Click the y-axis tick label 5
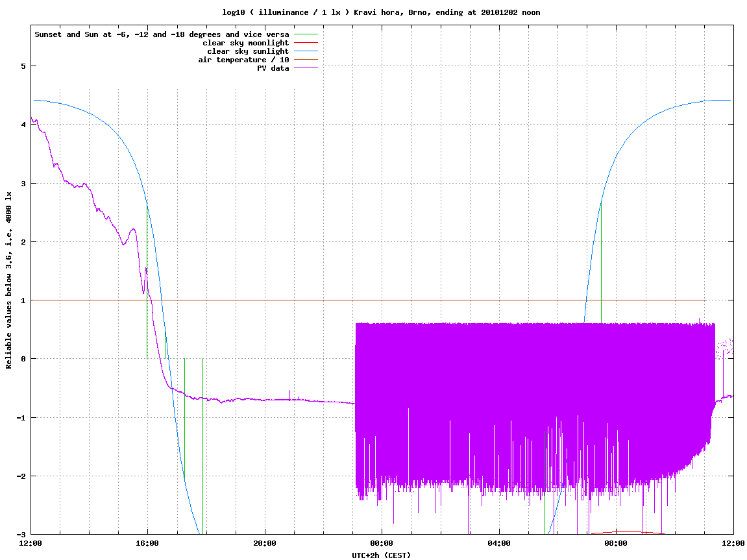The height and width of the screenshot is (560, 747). click(x=23, y=66)
